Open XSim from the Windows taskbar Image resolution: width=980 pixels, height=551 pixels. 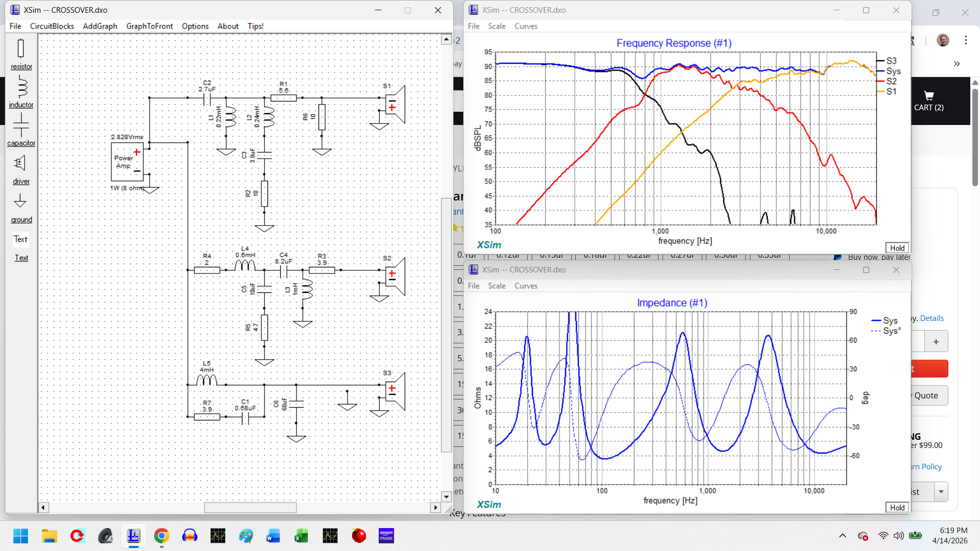point(133,536)
